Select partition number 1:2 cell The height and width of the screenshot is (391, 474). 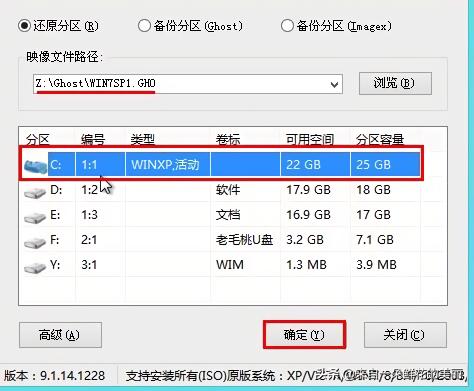click(x=89, y=190)
